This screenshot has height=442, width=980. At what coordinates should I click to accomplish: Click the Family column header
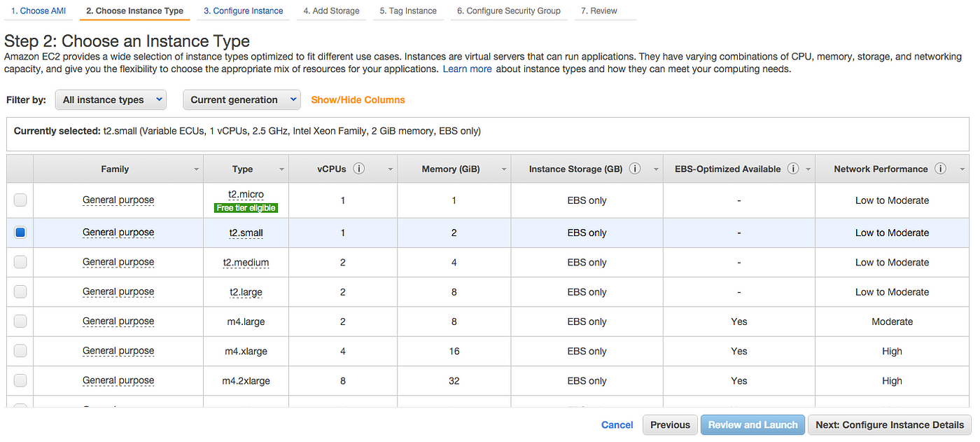point(118,169)
